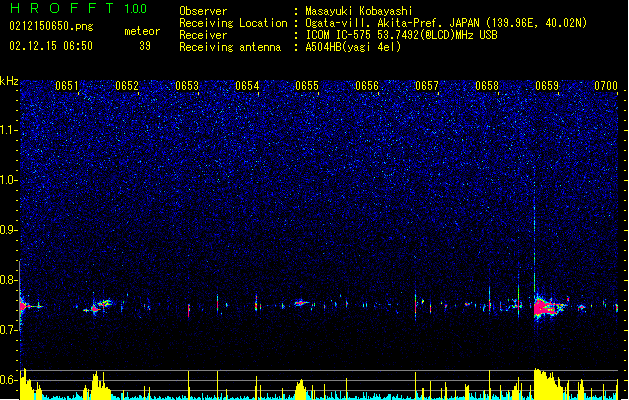Click the 0.7 kHz frequency axis label
This screenshot has width=629, height=400.
[x=9, y=330]
